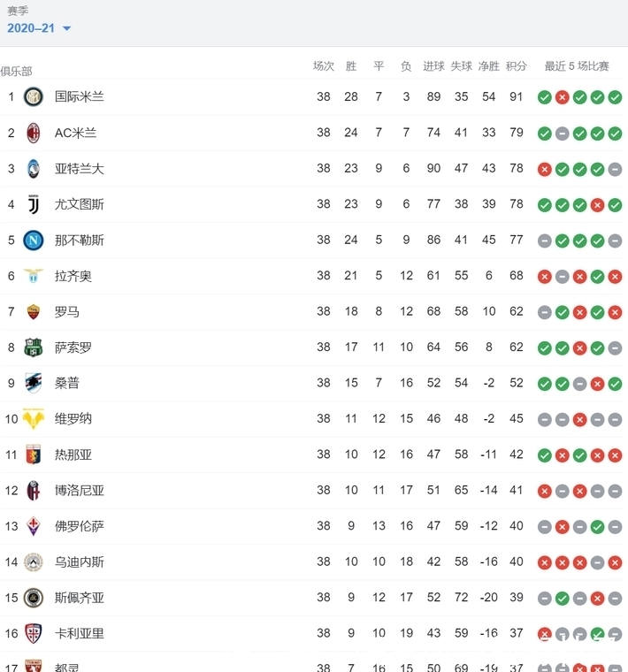Viewport: 628px width, 672px height.
Task: Open the 佛罗伦萨 team link
Action: 80,526
